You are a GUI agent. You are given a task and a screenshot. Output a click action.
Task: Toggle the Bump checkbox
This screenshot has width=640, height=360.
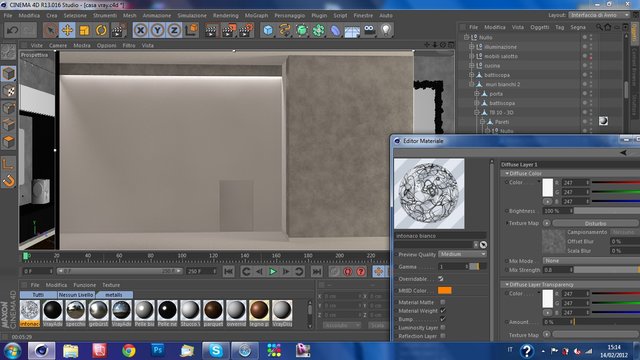(443, 319)
